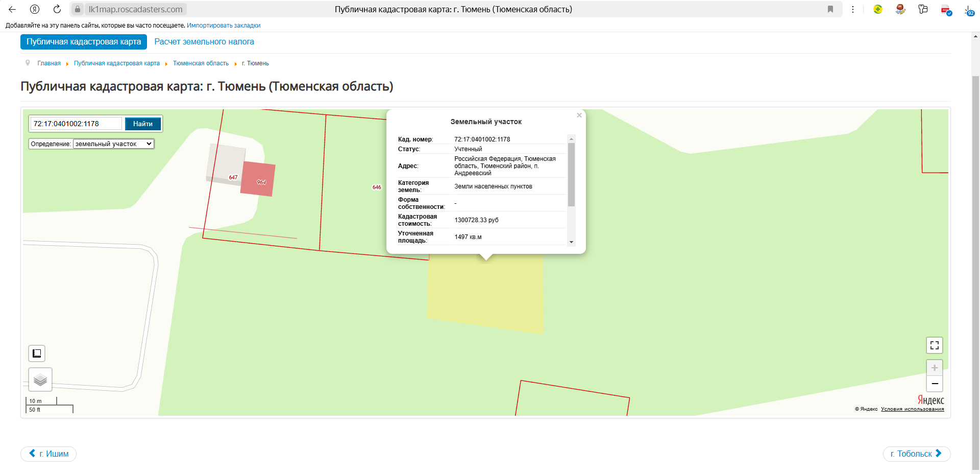
Task: Activate the map ruler measurement tool
Action: click(x=37, y=353)
